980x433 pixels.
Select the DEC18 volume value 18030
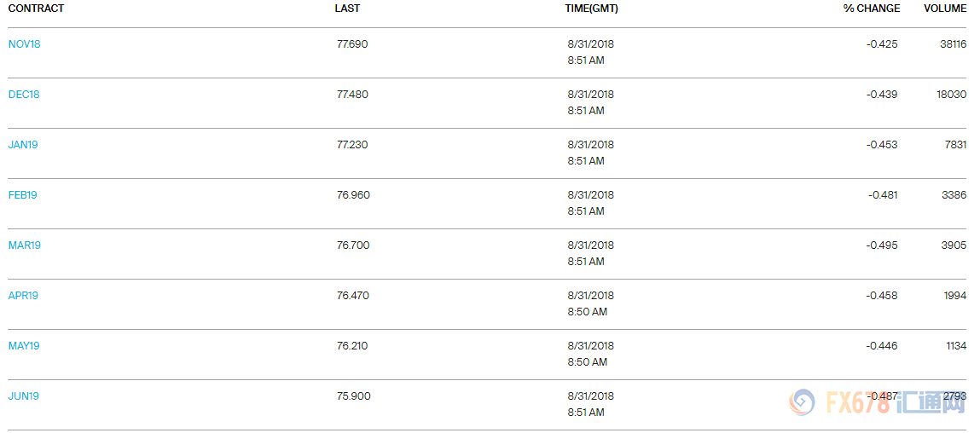point(951,95)
